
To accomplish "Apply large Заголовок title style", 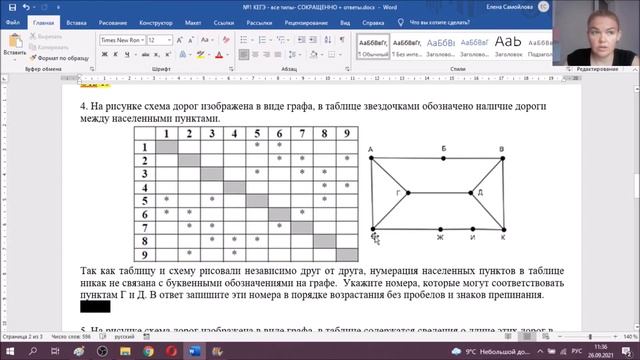I will click(x=508, y=47).
